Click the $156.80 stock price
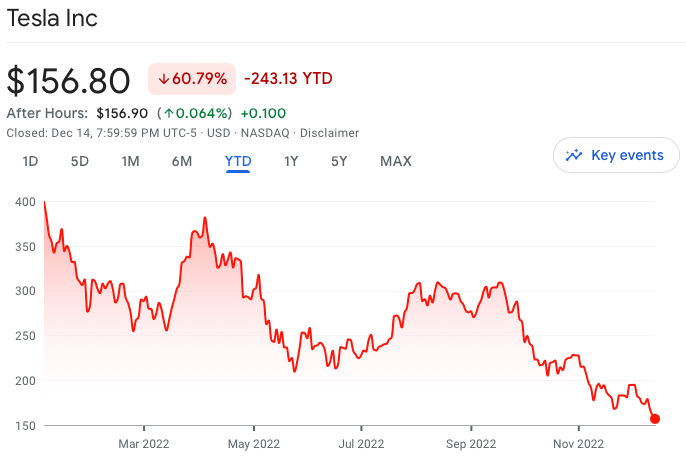Image resolution: width=686 pixels, height=458 pixels. [69, 80]
